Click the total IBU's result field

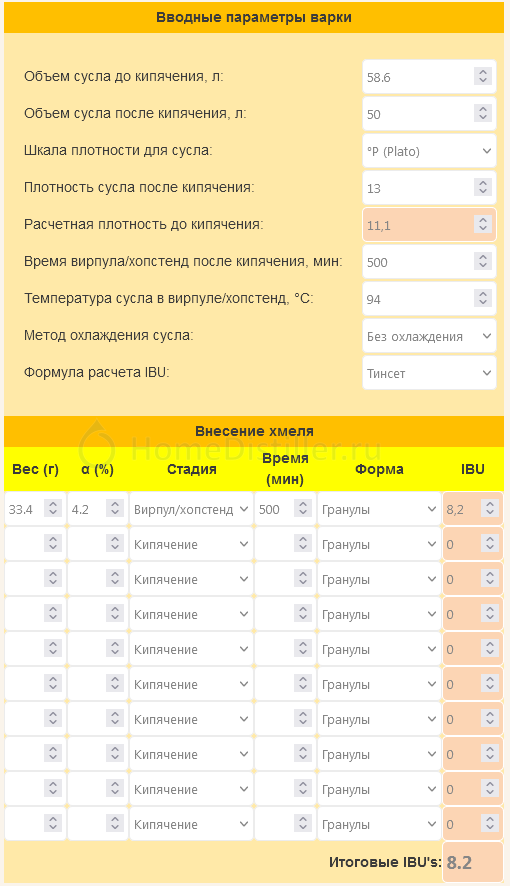tap(473, 862)
